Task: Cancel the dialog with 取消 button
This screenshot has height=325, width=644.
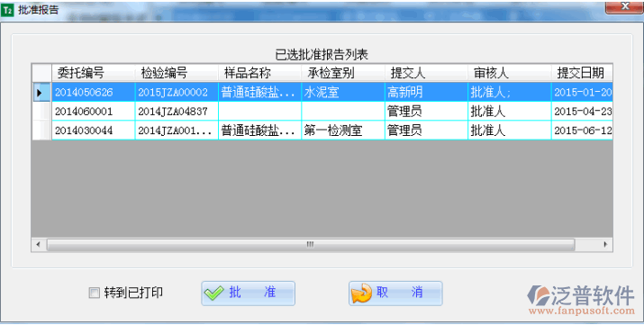Action: click(x=395, y=293)
